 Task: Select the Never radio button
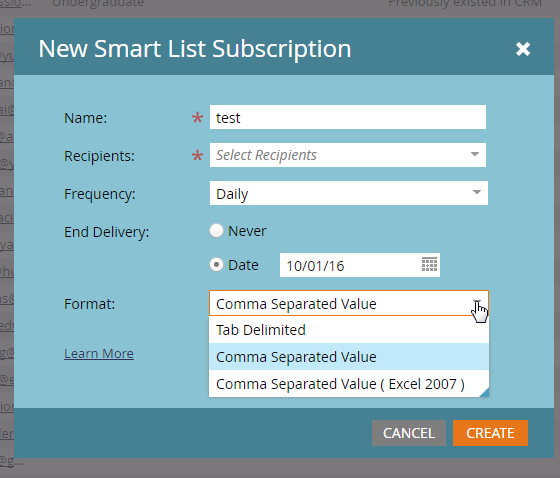[x=216, y=231]
